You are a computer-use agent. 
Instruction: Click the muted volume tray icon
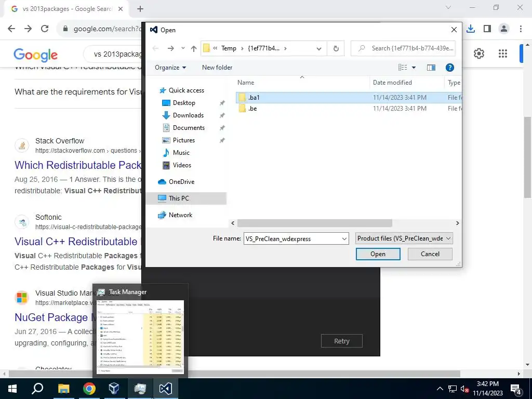[x=464, y=389]
